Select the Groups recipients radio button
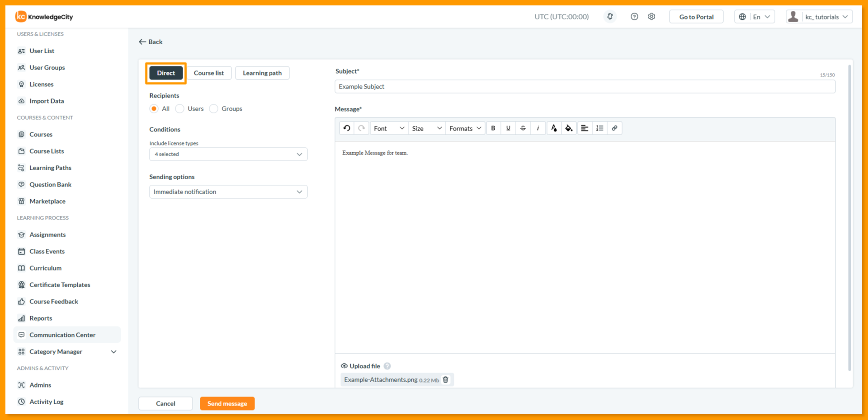Screen dimensions: 868x420 tap(214, 109)
